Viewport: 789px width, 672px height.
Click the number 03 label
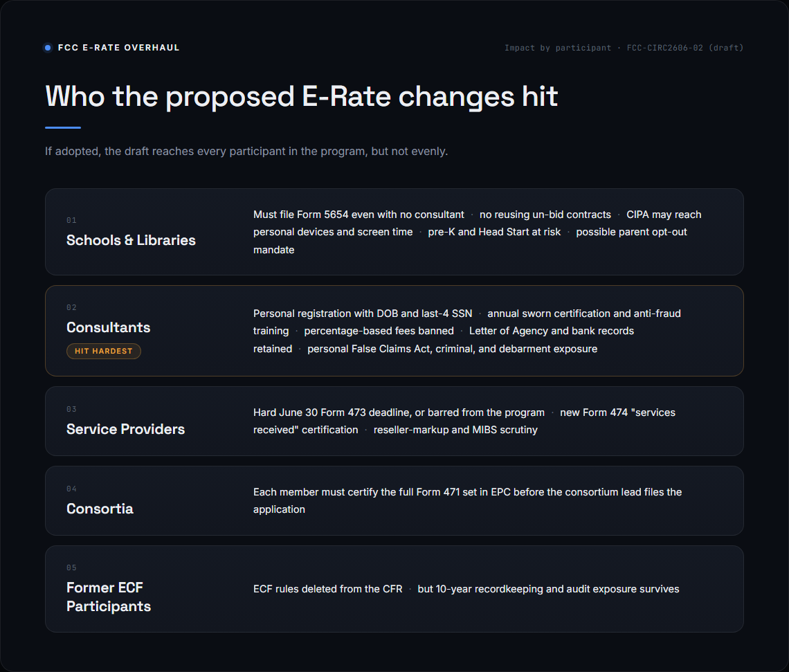[x=71, y=410]
